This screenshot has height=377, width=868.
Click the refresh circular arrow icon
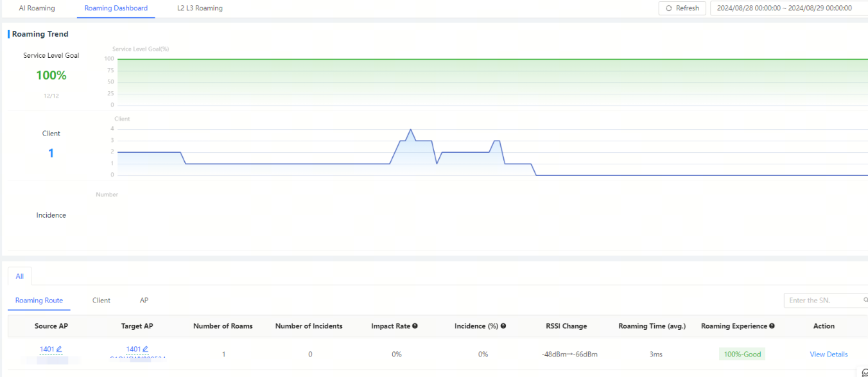669,8
